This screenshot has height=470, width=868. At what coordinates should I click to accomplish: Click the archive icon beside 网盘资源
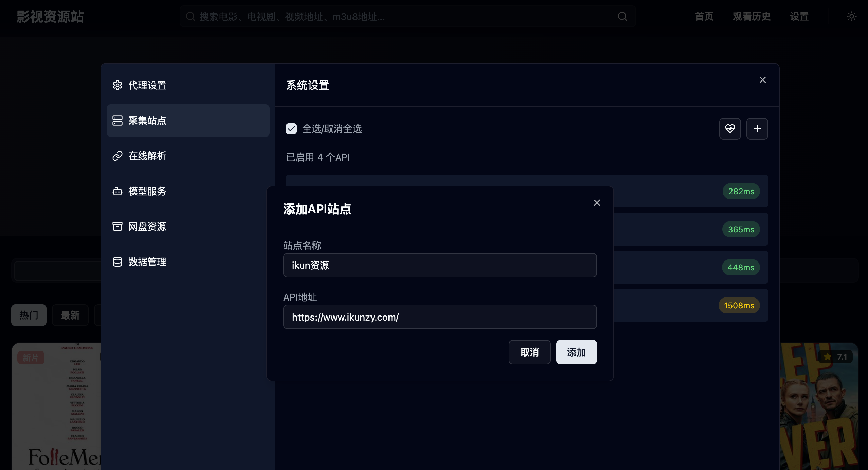(x=117, y=227)
